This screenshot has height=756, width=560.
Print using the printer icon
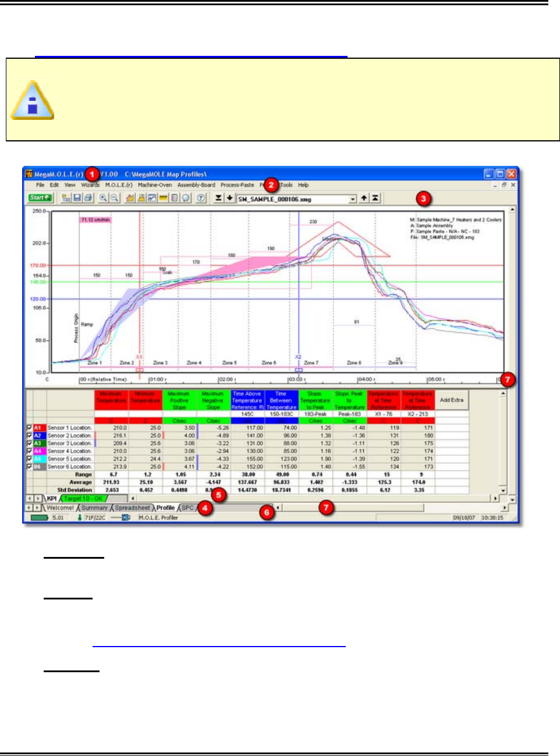coord(87,198)
